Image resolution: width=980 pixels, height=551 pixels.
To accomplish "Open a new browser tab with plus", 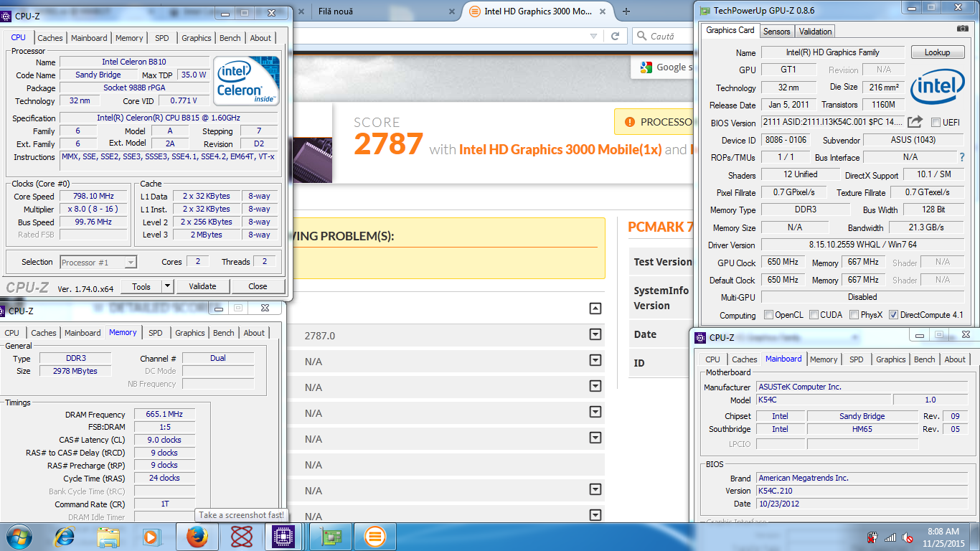I will (x=626, y=11).
